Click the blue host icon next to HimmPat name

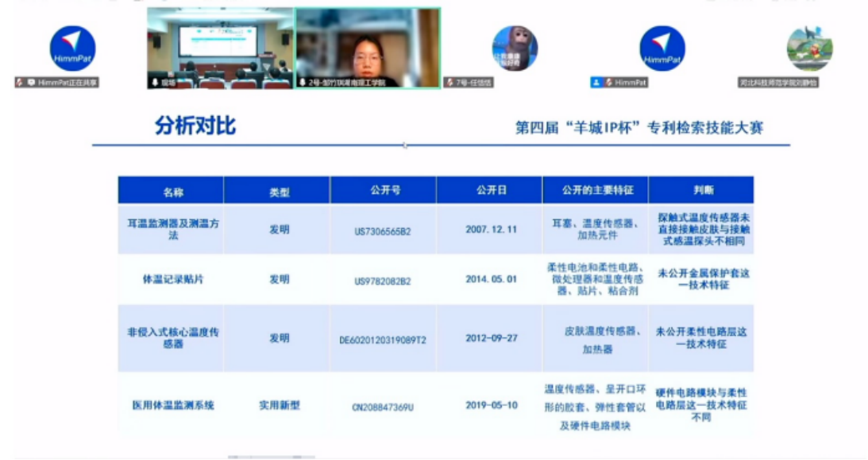596,83
